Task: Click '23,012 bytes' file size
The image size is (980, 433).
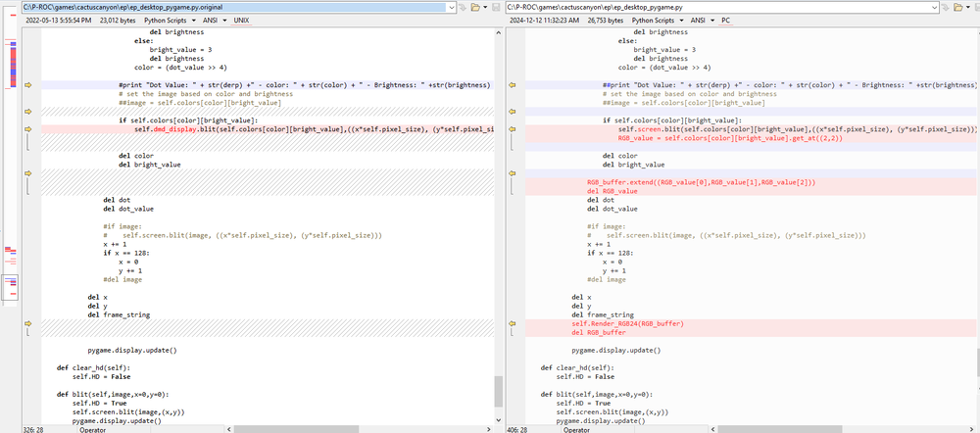Action: (118, 20)
